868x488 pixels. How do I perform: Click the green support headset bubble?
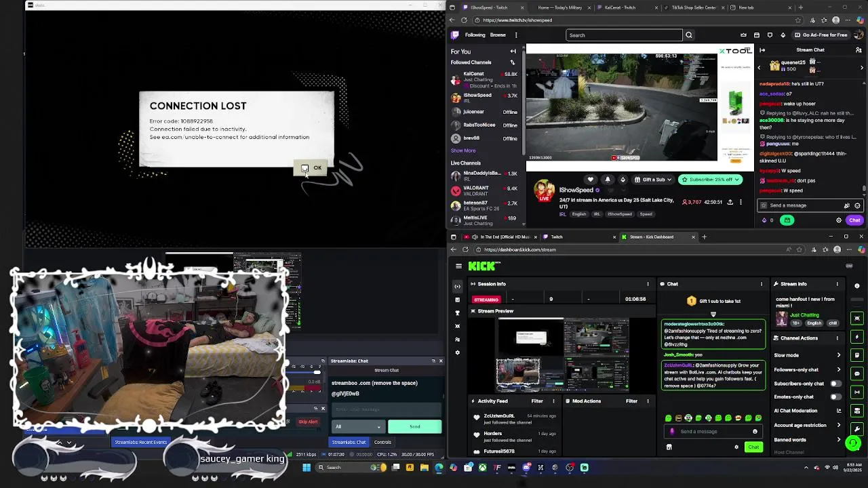coord(853,443)
